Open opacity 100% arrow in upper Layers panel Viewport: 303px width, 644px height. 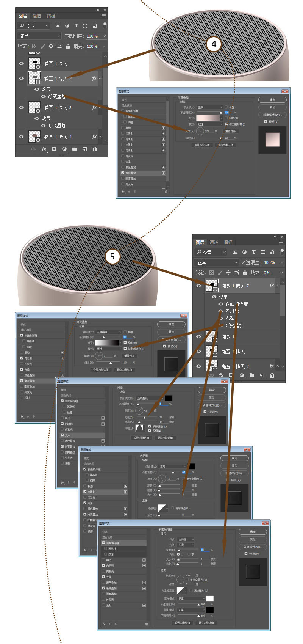pyautogui.click(x=104, y=36)
